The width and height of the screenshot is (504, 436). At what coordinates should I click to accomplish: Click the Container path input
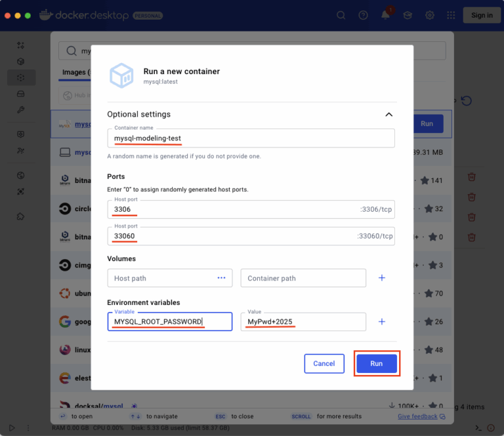pos(303,278)
